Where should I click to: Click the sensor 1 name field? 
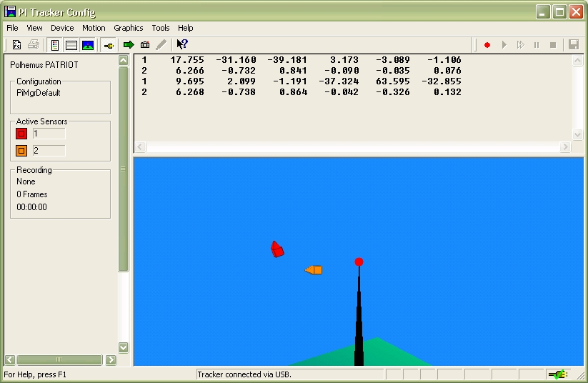49,134
